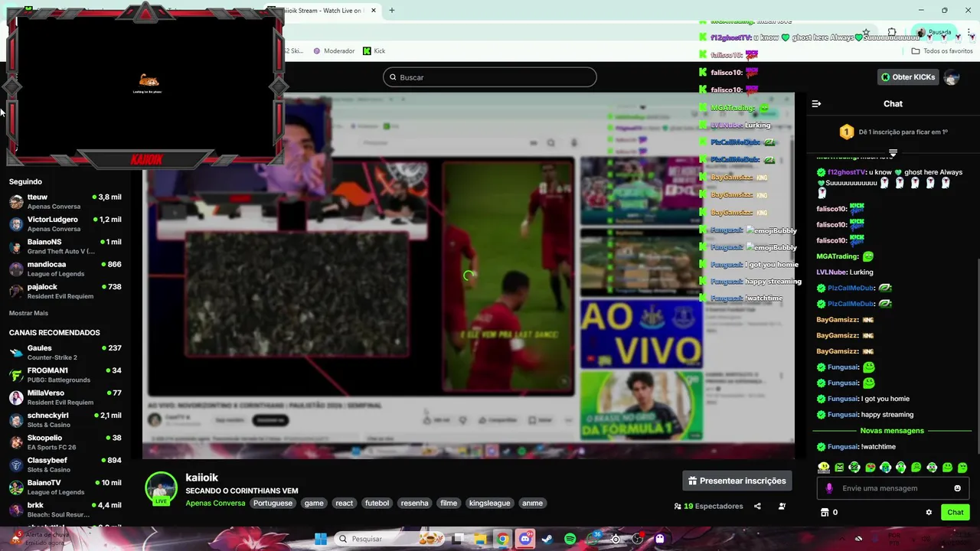980x551 pixels.
Task: Click the kaiioik channel avatar with LIVE badge
Action: pyautogui.click(x=161, y=489)
